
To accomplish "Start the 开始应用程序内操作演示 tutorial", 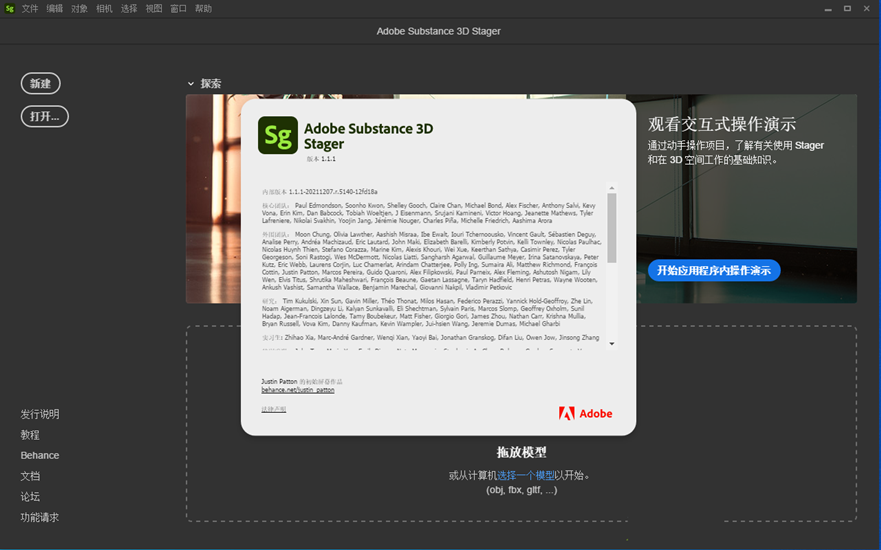I will (713, 270).
